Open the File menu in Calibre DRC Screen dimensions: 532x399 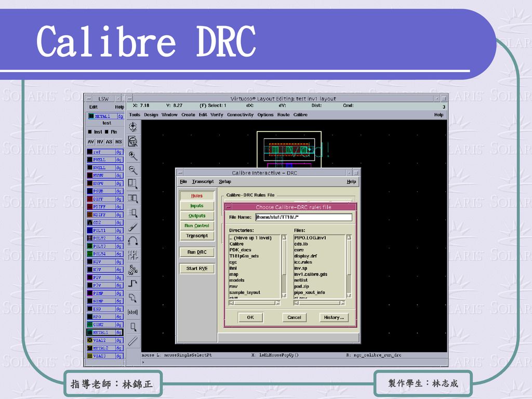(183, 181)
